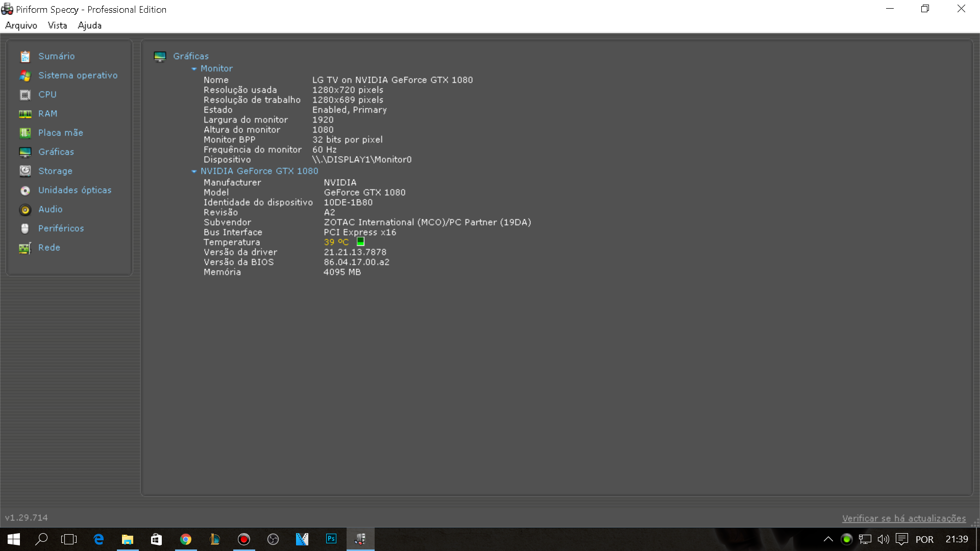The height and width of the screenshot is (551, 980).
Task: Go to the Placa mãe page
Action: 61,133
